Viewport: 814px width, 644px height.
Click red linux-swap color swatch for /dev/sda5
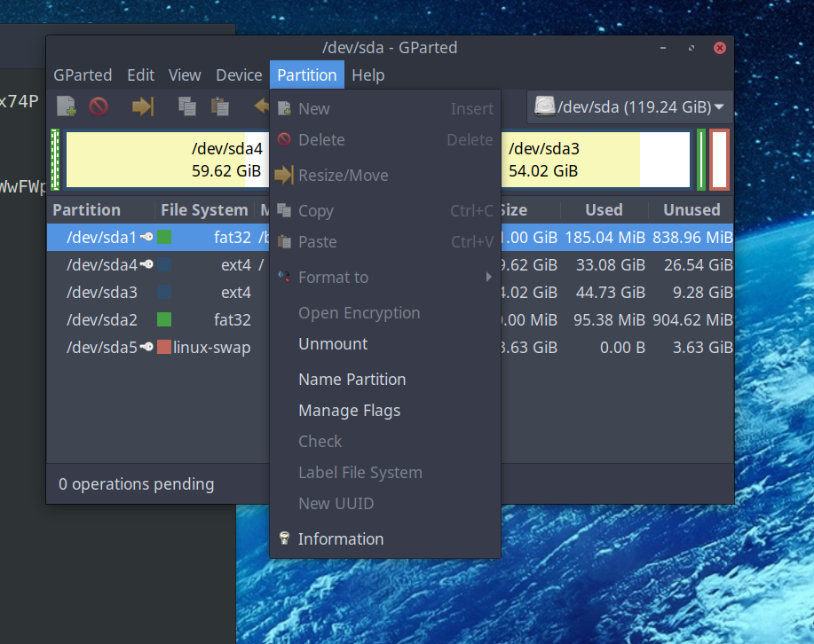click(x=164, y=347)
